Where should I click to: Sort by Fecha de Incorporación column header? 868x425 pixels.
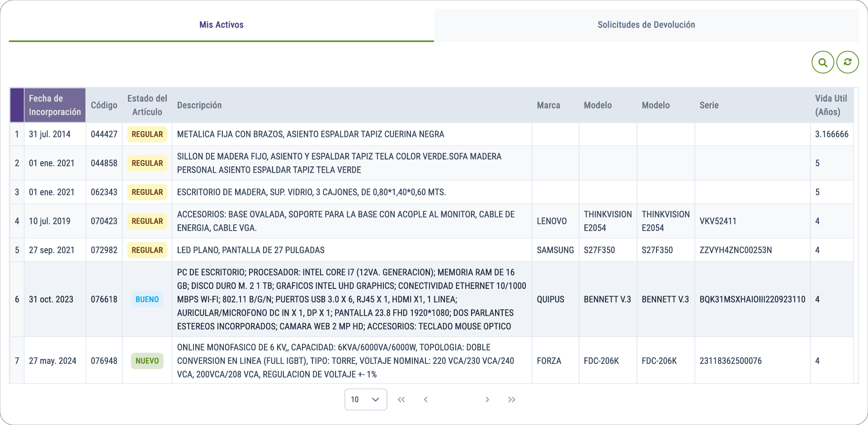pos(55,105)
